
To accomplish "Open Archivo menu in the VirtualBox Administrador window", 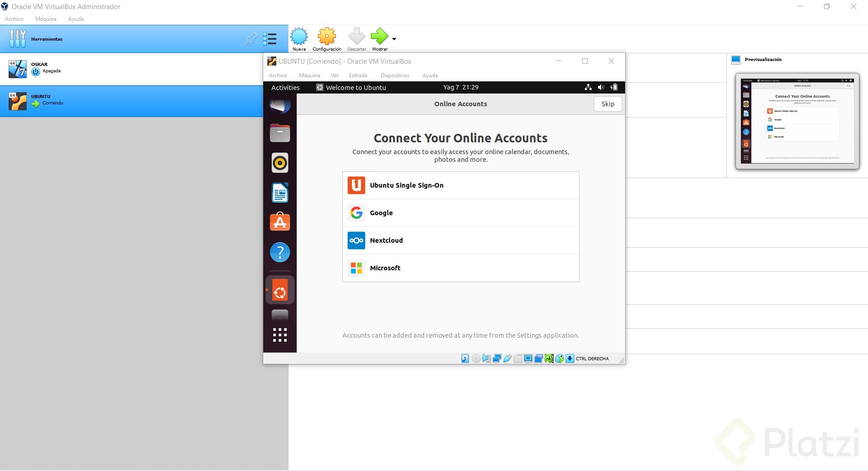I will [x=14, y=19].
